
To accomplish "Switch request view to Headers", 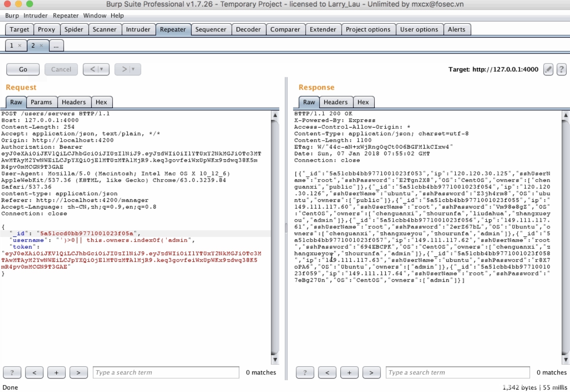I will pyautogui.click(x=74, y=102).
